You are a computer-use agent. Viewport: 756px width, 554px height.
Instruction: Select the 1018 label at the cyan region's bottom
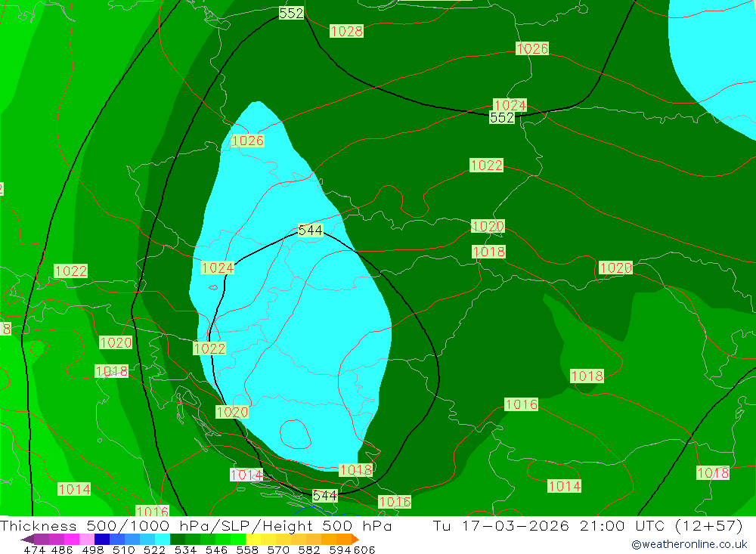(356, 469)
